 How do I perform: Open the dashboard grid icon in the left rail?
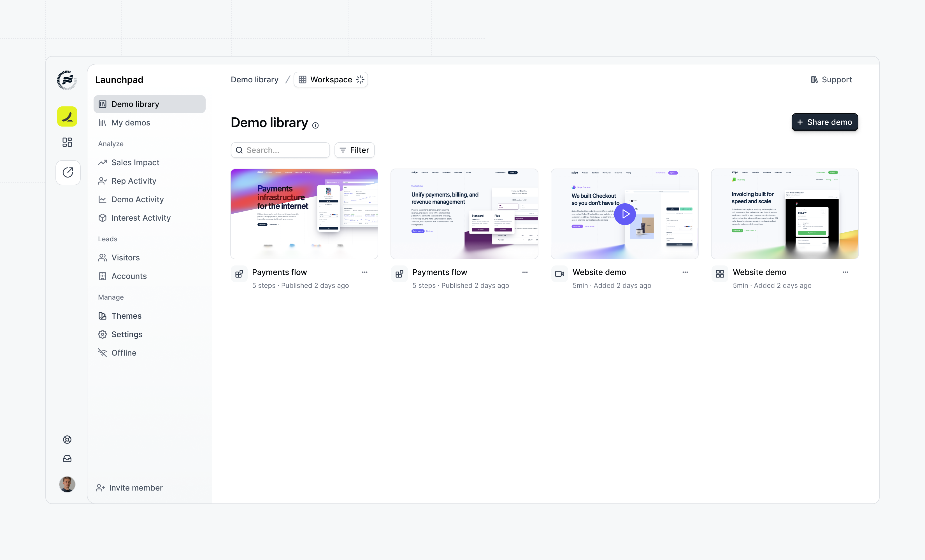(67, 142)
